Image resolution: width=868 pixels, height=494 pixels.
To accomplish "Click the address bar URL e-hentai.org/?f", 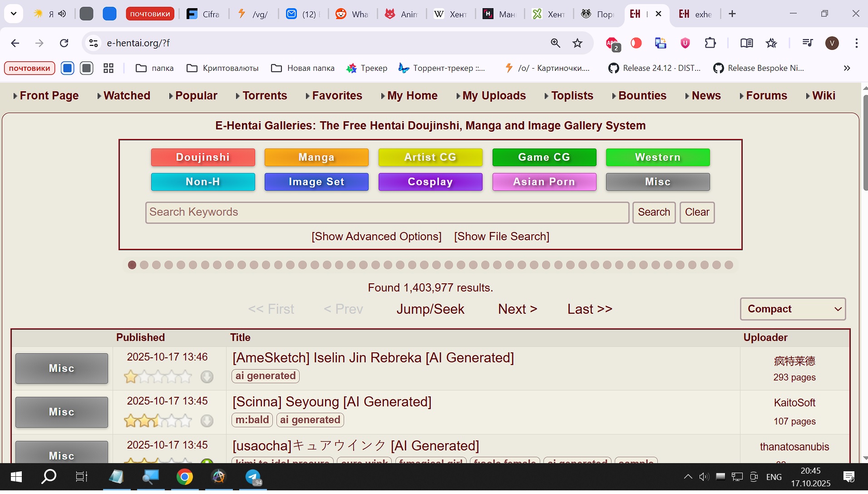I will (x=138, y=43).
